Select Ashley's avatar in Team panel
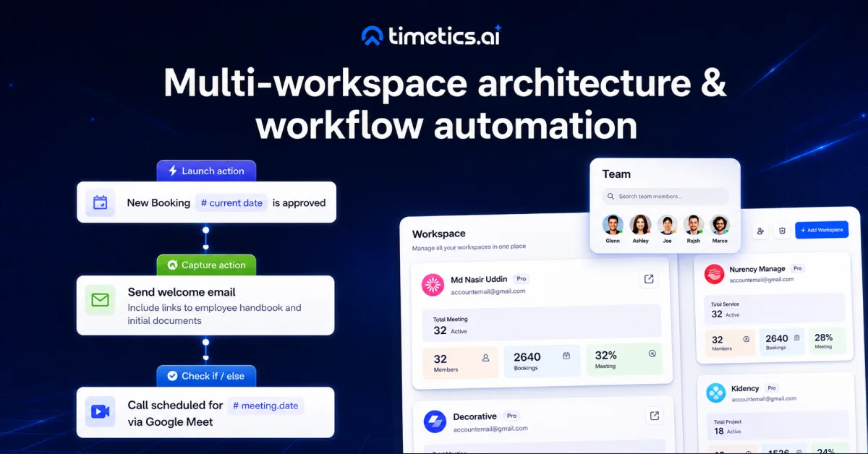The height and width of the screenshot is (454, 868). (x=640, y=224)
